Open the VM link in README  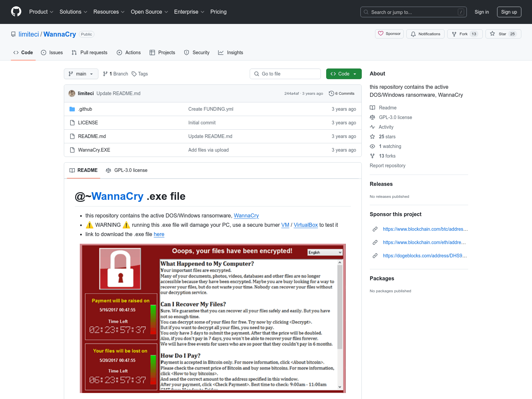pyautogui.click(x=285, y=225)
